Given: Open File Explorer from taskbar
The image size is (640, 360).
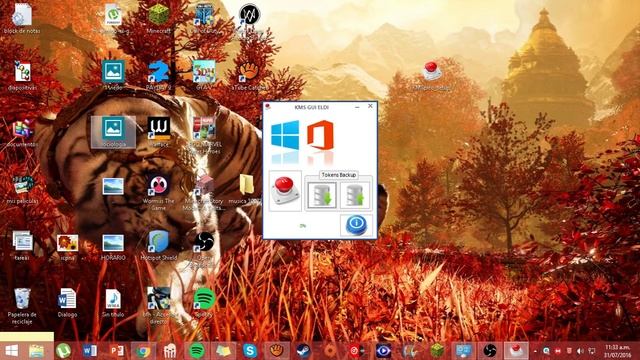Looking at the screenshot, I should [36, 351].
